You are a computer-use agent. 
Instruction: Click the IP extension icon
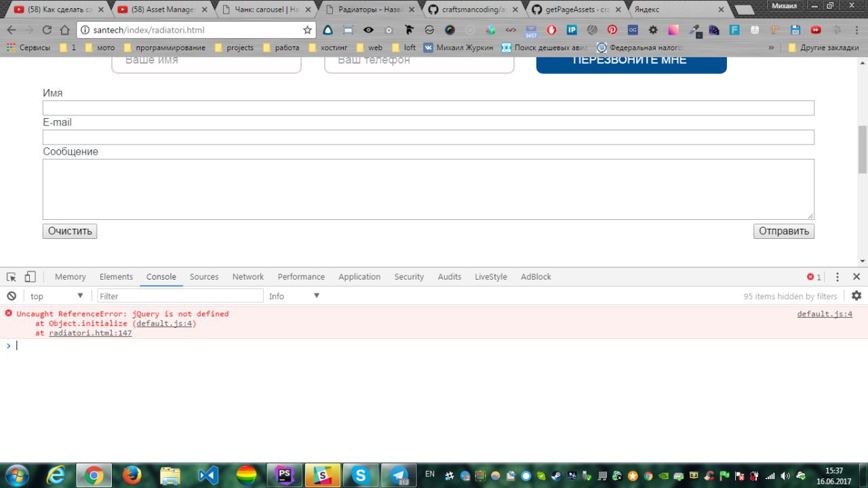[572, 30]
